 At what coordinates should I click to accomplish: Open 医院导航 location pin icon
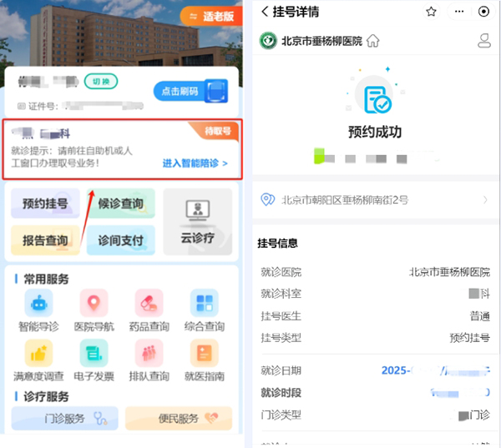[x=94, y=303]
